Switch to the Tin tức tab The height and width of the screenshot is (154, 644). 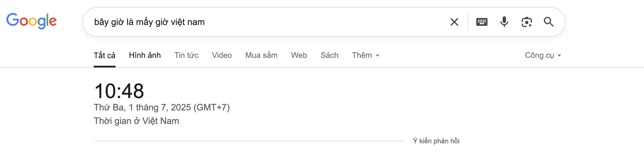(x=186, y=55)
